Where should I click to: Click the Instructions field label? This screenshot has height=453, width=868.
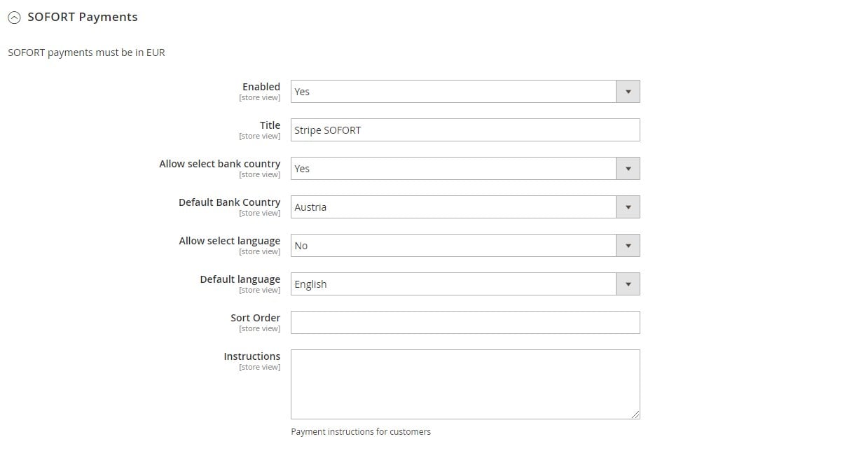(252, 356)
